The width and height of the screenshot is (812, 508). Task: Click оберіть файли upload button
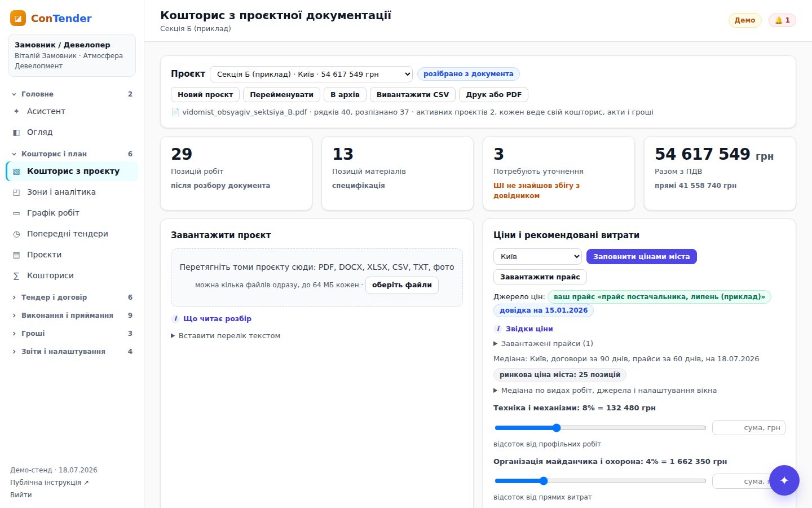tap(401, 285)
